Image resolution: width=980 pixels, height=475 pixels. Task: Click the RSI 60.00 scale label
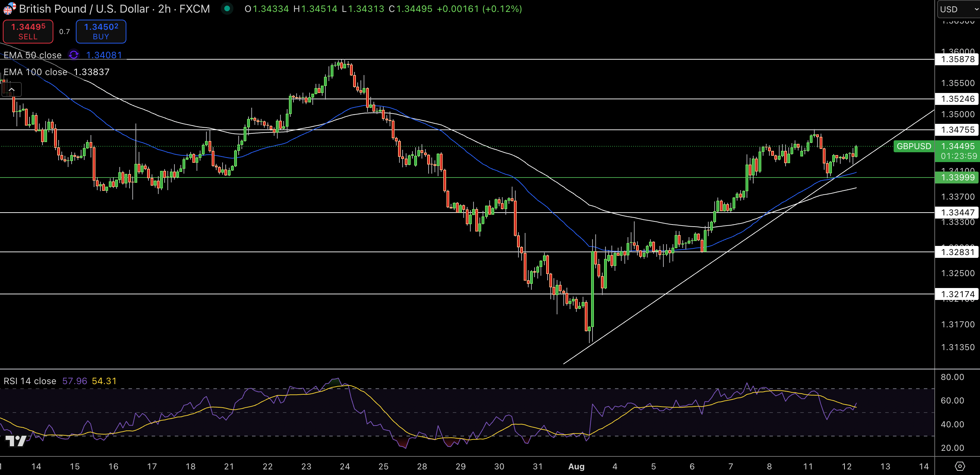tap(952, 401)
